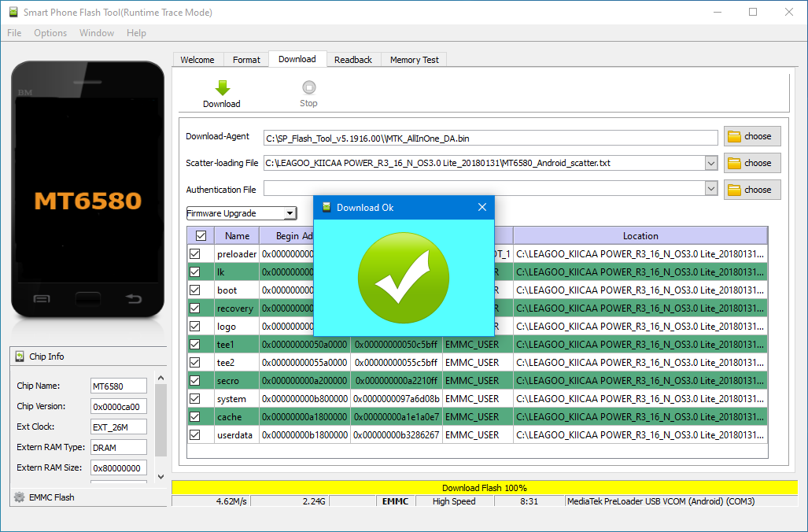
Task: Click the Chip Info panel icon
Action: 20,357
